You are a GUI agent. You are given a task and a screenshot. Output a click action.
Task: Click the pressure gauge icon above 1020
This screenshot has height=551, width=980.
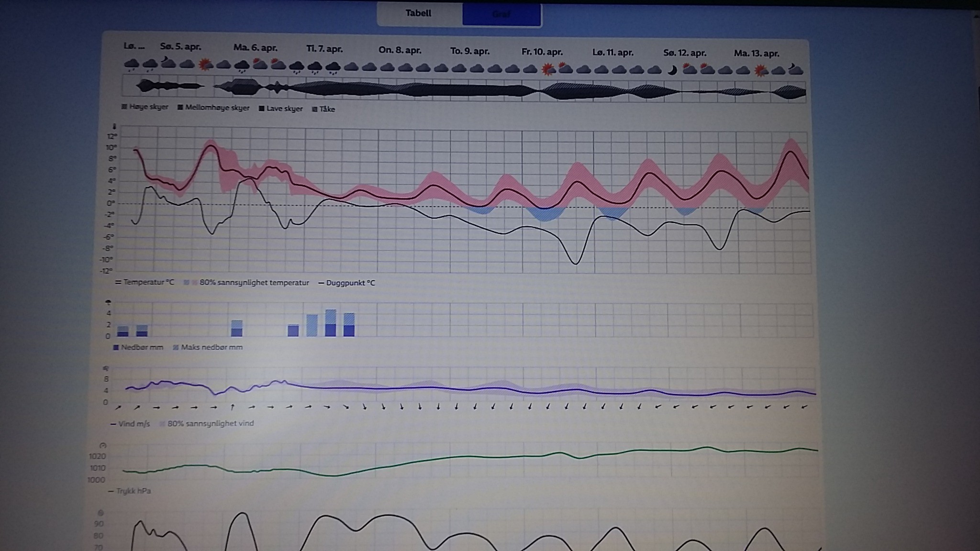coord(102,446)
